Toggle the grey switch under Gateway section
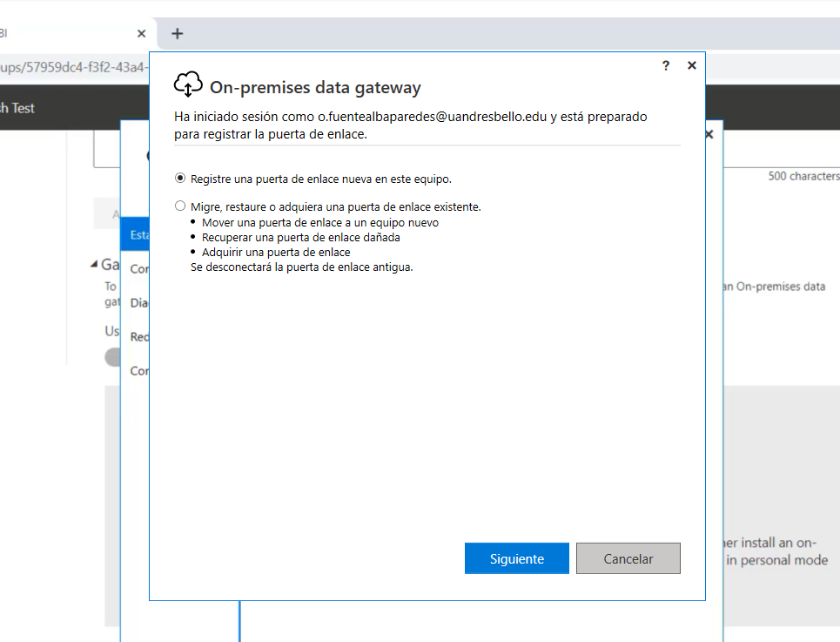Image resolution: width=840 pixels, height=642 pixels. click(113, 357)
